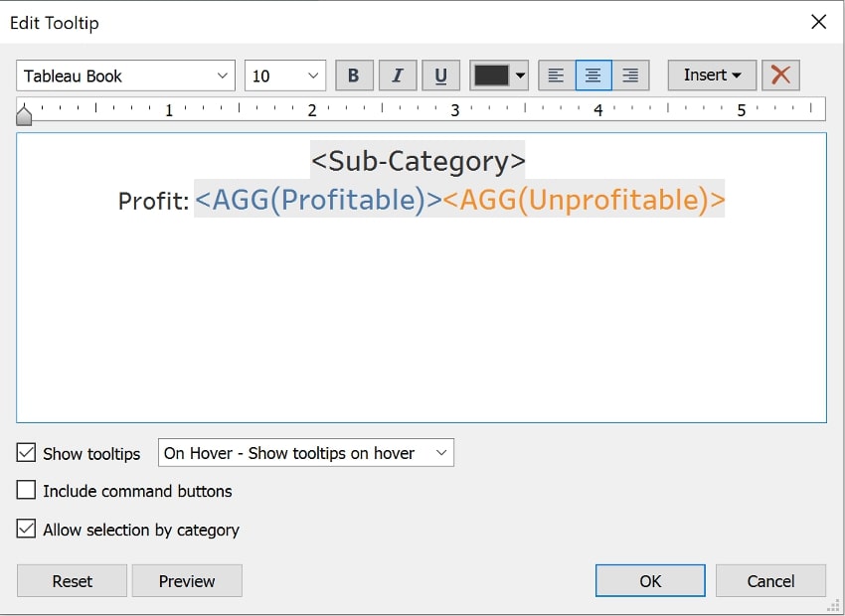The height and width of the screenshot is (616, 845).
Task: Close the Edit Tooltip dialog
Action: 818,22
